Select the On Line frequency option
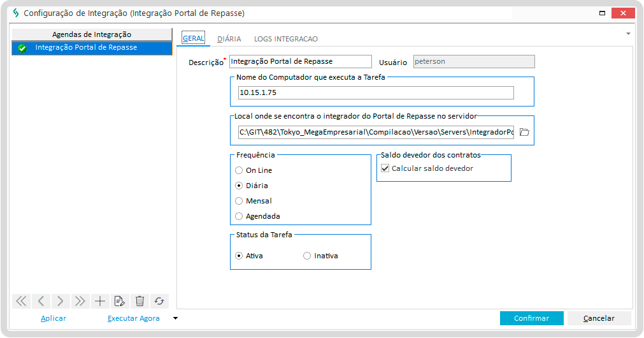 click(239, 170)
